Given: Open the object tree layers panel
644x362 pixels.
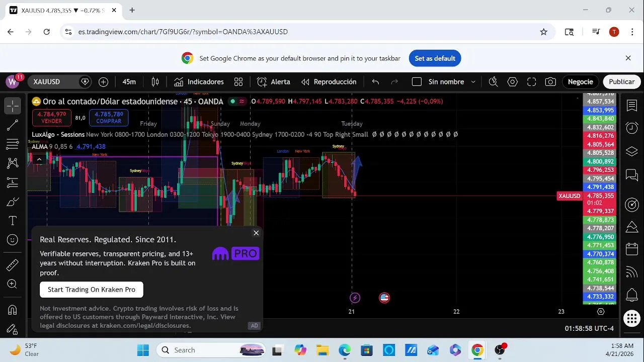Looking at the screenshot, I should 632,151.
